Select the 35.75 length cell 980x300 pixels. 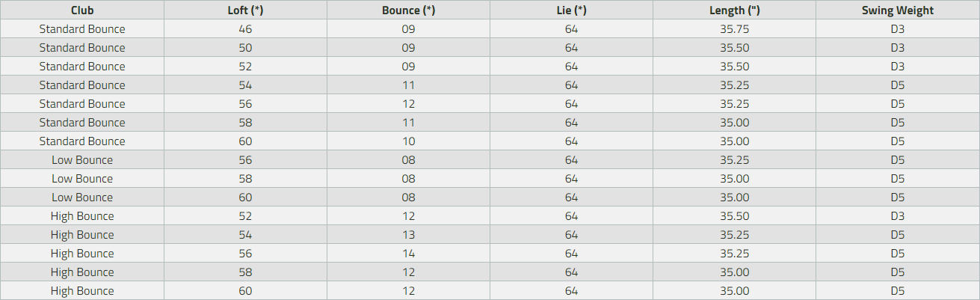point(734,29)
